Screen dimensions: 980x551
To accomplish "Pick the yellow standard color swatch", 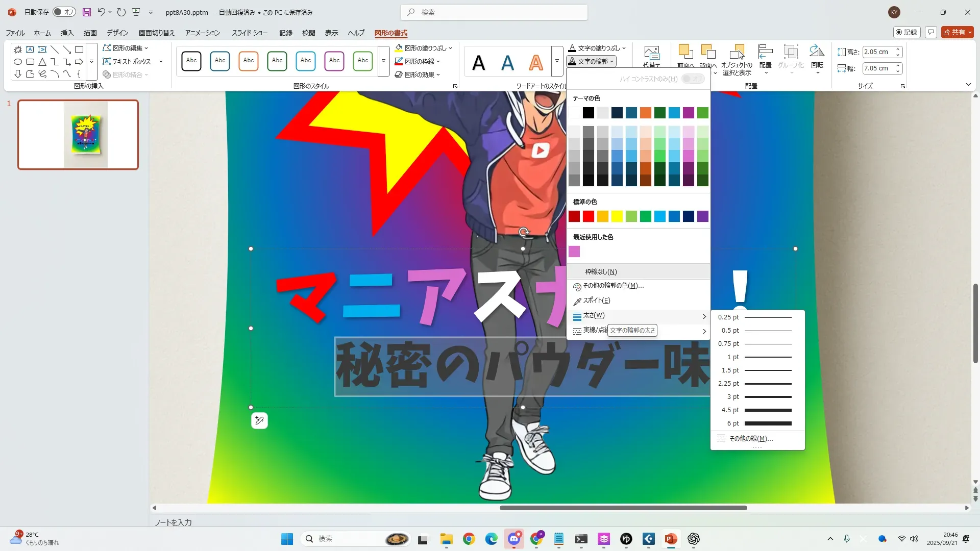I will tap(617, 216).
